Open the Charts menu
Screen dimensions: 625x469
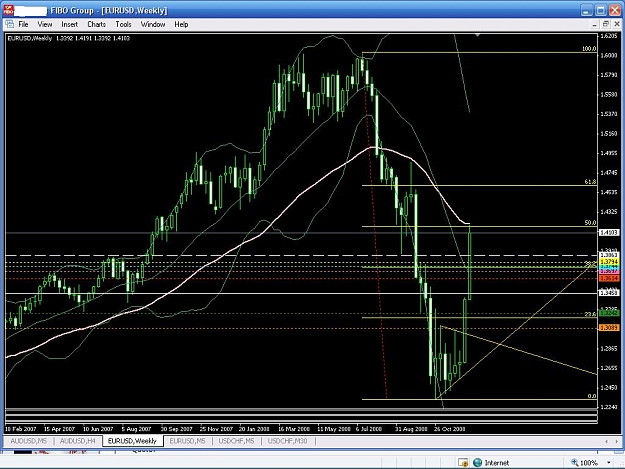click(x=96, y=24)
